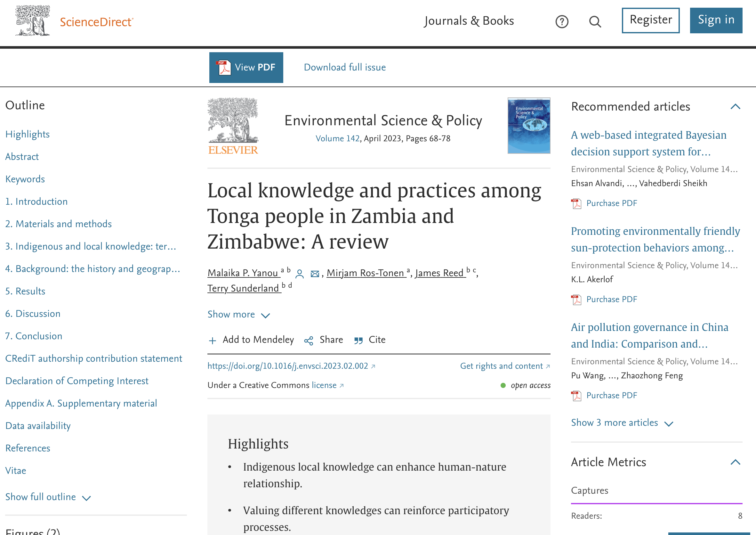Go to 1. Introduction section
756x535 pixels.
pyautogui.click(x=36, y=202)
